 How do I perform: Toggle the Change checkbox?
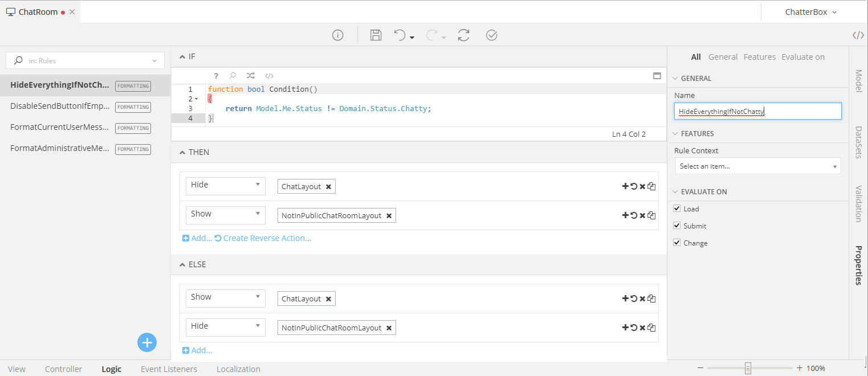click(677, 243)
